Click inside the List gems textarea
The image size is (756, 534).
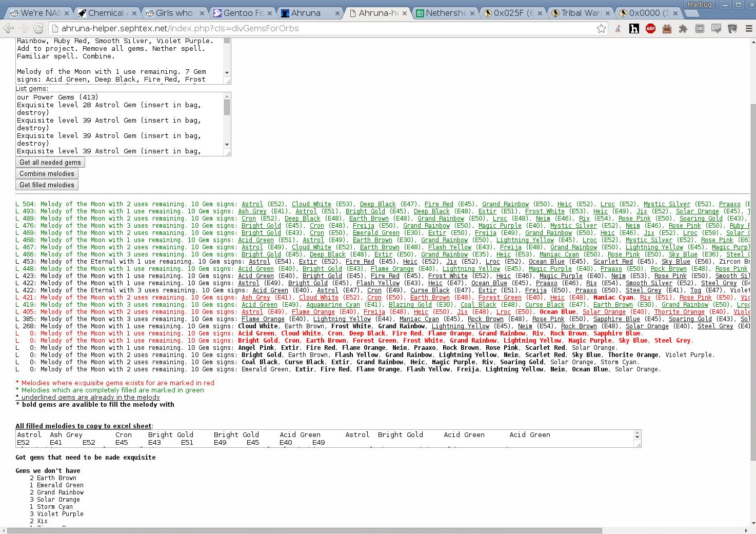119,124
